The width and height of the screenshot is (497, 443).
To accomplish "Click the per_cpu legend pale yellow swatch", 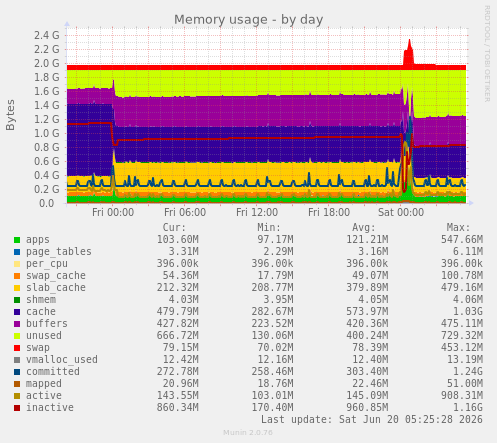I will [x=17, y=264].
